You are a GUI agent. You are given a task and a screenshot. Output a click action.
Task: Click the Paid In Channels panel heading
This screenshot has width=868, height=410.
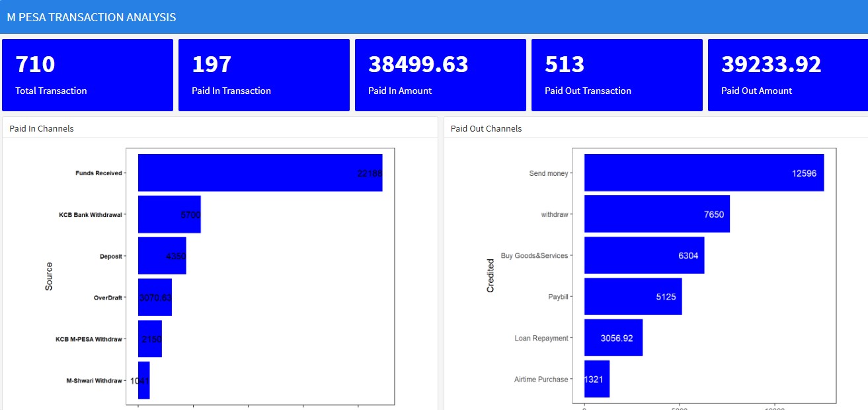click(42, 128)
